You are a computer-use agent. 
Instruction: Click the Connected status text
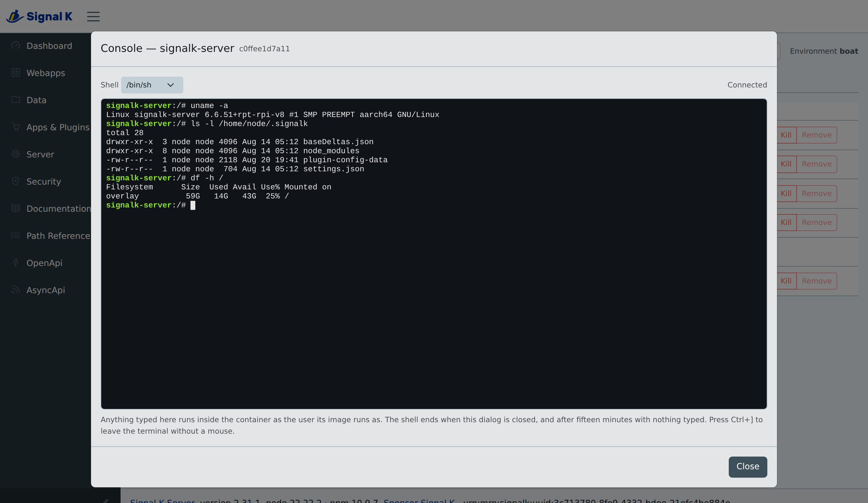tap(747, 85)
